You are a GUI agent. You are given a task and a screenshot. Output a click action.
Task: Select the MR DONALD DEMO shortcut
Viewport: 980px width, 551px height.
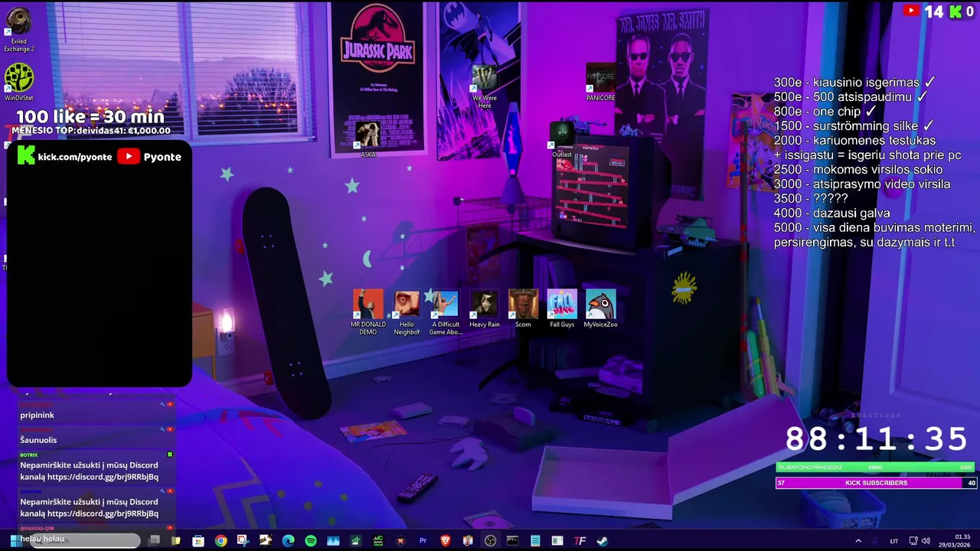[x=368, y=312]
